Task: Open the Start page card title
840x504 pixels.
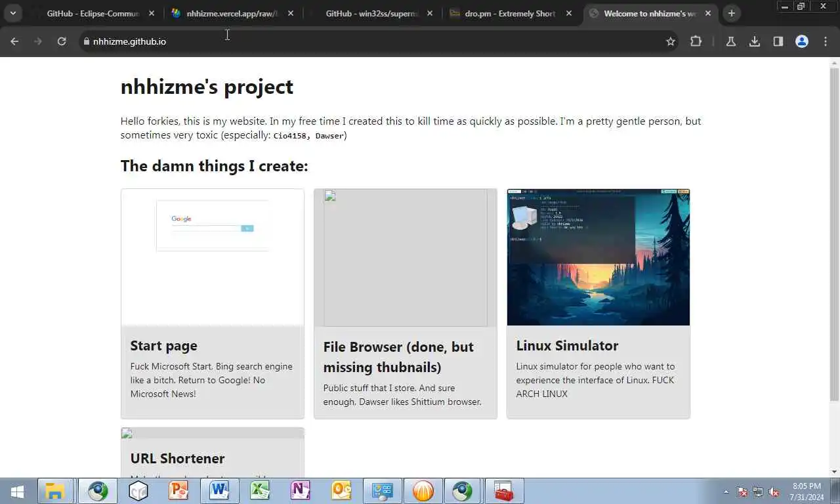Action: click(x=163, y=346)
